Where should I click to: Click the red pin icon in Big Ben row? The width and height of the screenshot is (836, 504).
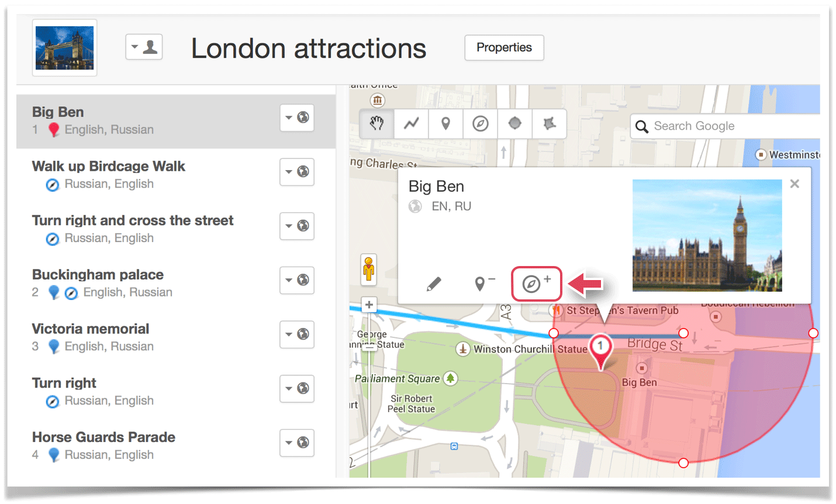pyautogui.click(x=54, y=130)
